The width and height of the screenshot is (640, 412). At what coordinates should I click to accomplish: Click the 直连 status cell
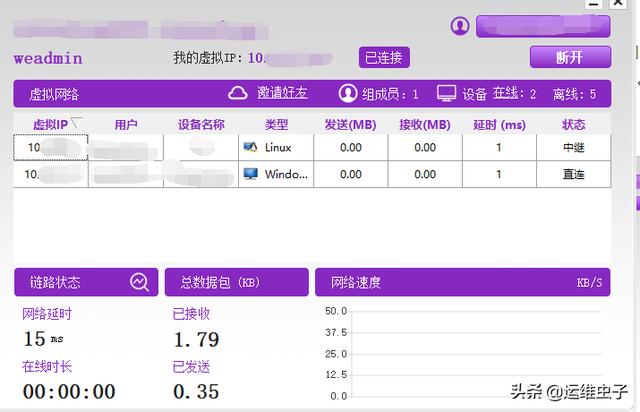[x=573, y=174]
